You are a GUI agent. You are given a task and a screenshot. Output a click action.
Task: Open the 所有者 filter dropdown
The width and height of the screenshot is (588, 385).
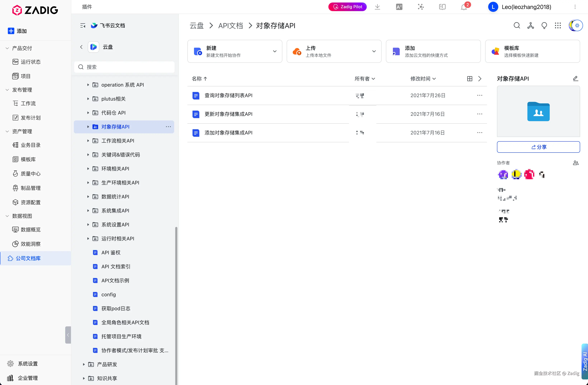(x=365, y=79)
